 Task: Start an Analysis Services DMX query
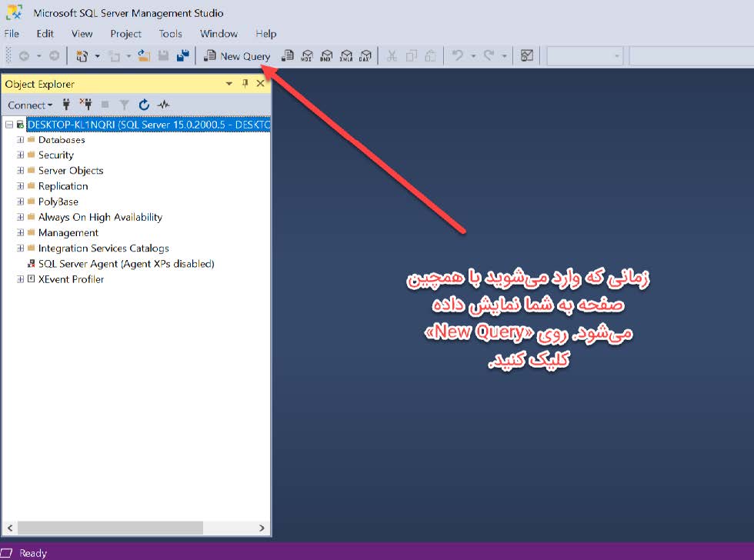click(x=326, y=56)
